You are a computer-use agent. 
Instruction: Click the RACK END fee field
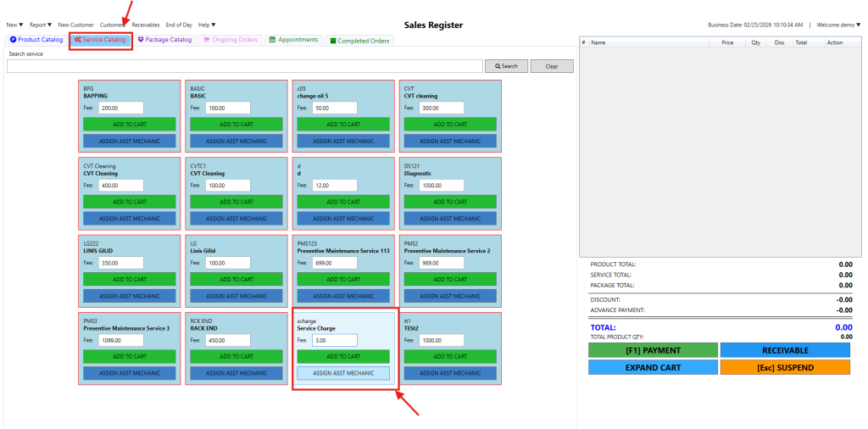pyautogui.click(x=228, y=340)
